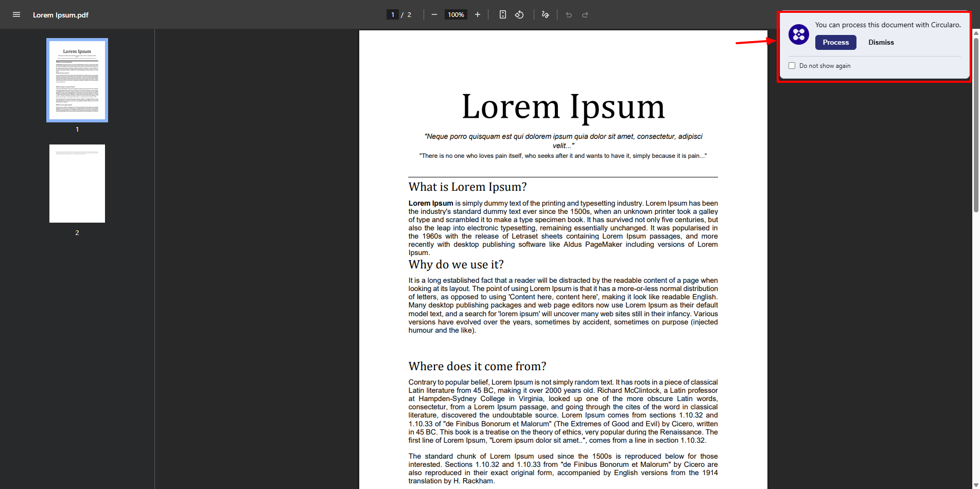Enable the Do not show again checkbox
Viewport: 980px width, 489px height.
[792, 66]
